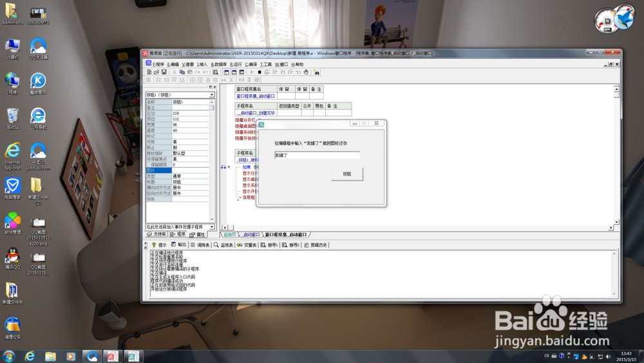The image size is (644, 363).
Task: Click the Stop black square icon
Action: pos(259,72)
